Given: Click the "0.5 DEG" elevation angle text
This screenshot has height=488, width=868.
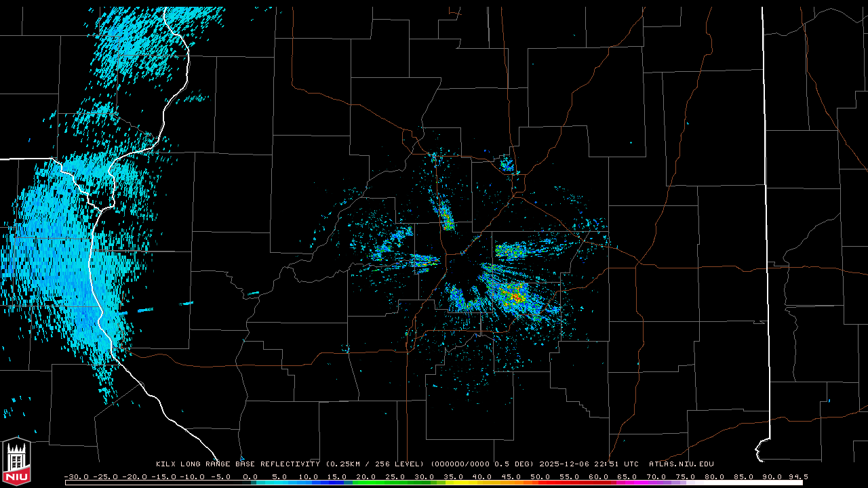Looking at the screenshot, I should [x=515, y=464].
